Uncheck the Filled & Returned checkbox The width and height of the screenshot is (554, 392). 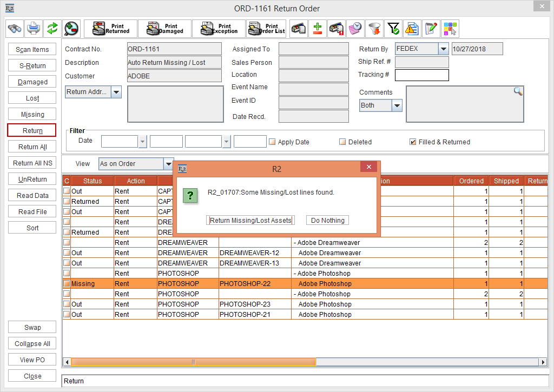tap(413, 142)
